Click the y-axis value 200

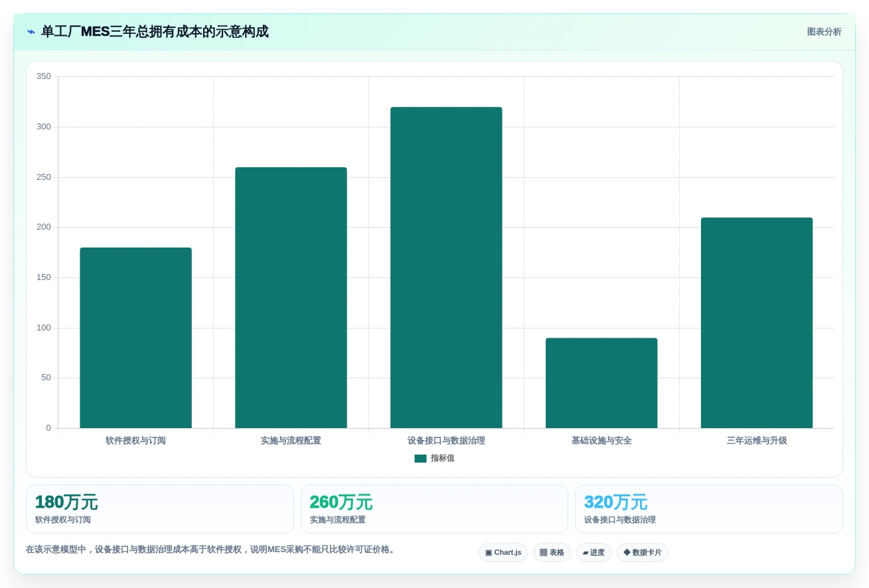[44, 227]
